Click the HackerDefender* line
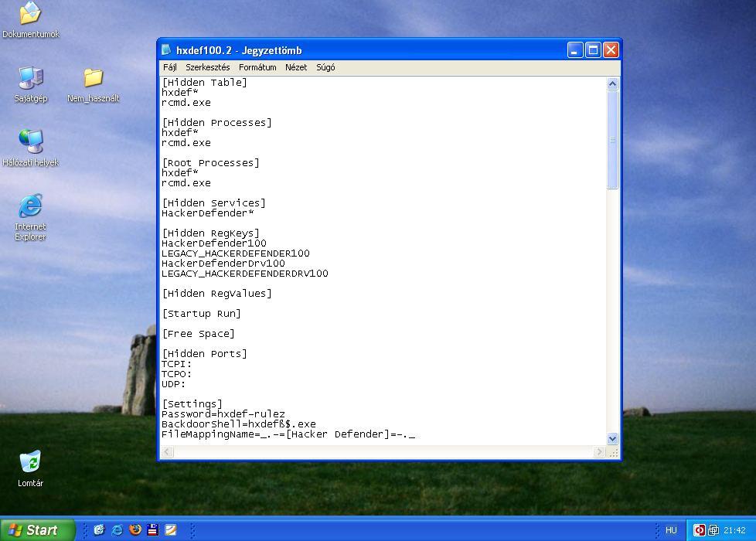 [208, 213]
